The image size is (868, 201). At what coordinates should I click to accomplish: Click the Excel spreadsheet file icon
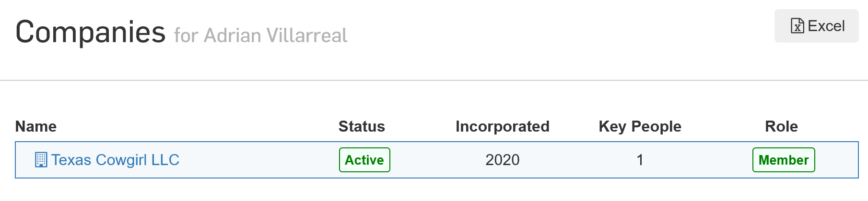pyautogui.click(x=797, y=26)
